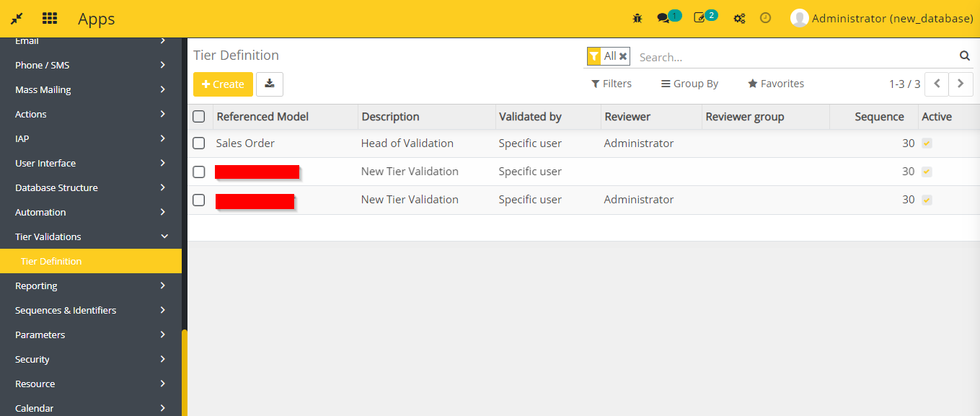980x416 pixels.
Task: Click the clock icon in top bar
Action: click(x=766, y=18)
